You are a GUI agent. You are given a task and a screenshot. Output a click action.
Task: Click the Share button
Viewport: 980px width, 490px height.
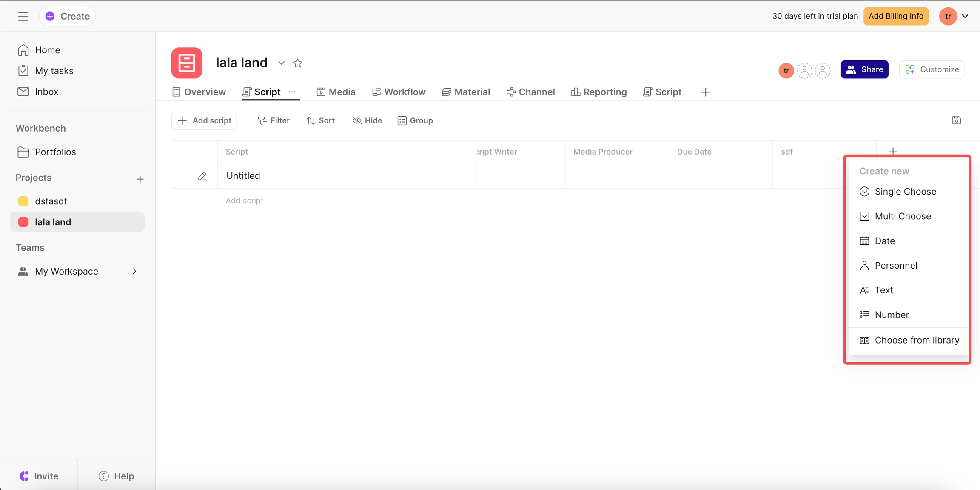864,69
